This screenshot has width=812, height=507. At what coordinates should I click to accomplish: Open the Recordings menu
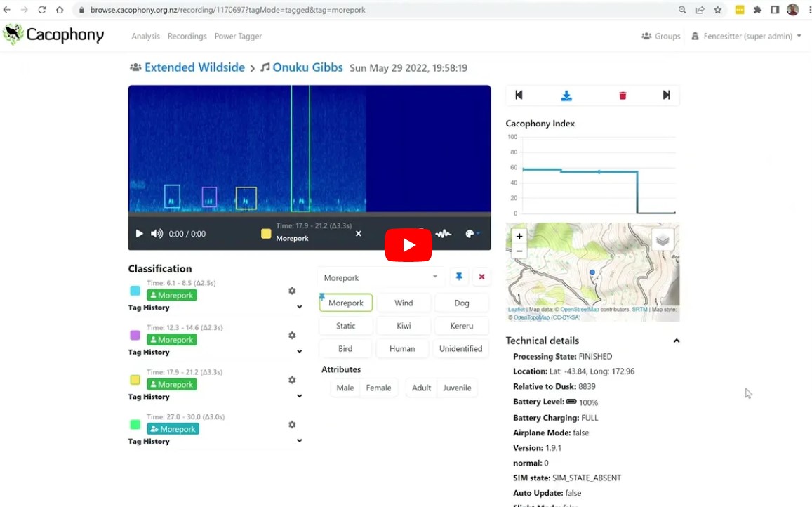click(x=187, y=36)
